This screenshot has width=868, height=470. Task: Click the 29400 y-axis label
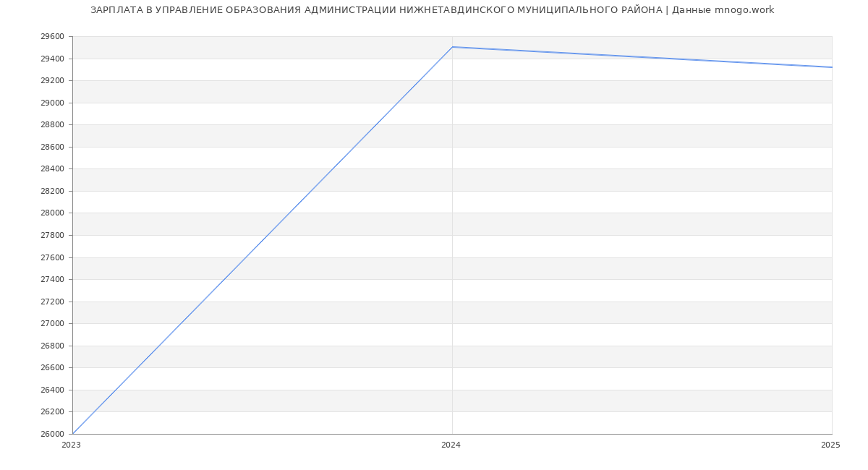pyautogui.click(x=52, y=59)
